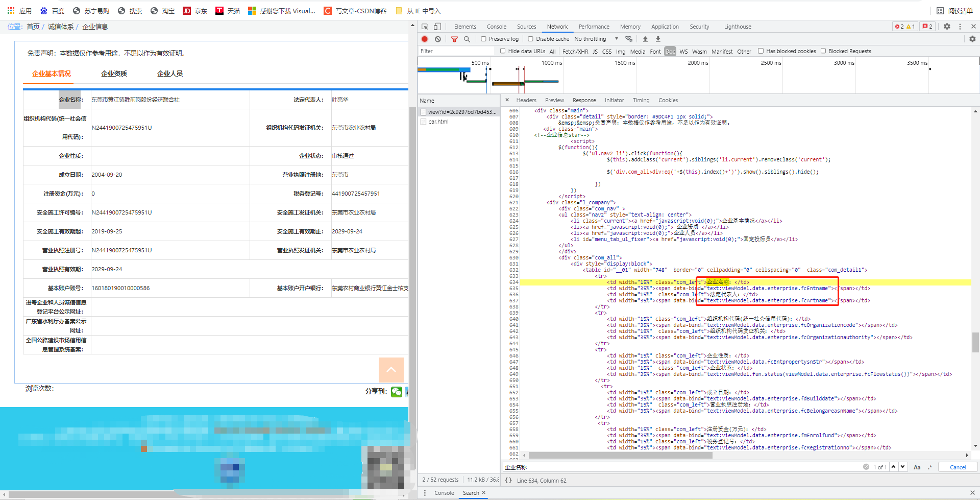Cancel the response search
Viewport: 980px width, 500px height.
pos(958,467)
